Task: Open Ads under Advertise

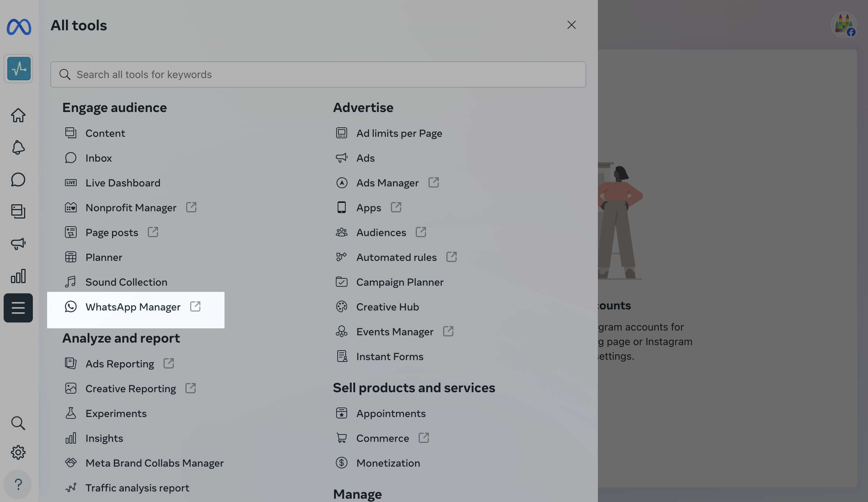Action: tap(365, 158)
